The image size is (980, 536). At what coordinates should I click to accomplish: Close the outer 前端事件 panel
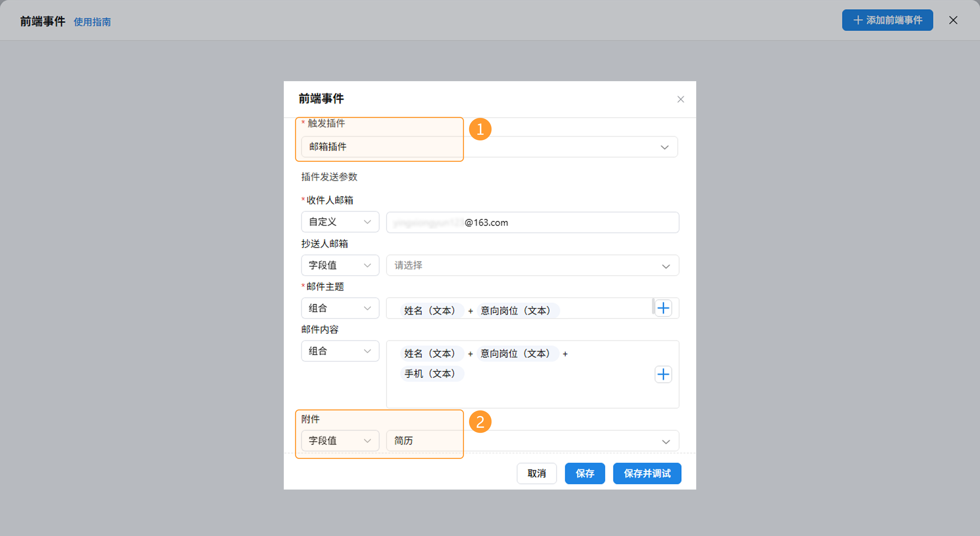(x=953, y=20)
